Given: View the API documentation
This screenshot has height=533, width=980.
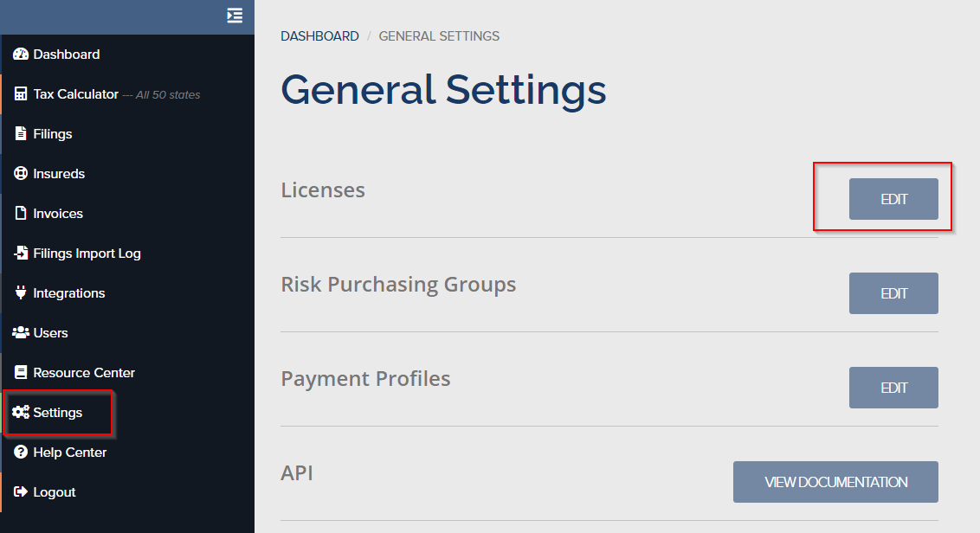Looking at the screenshot, I should tap(835, 481).
